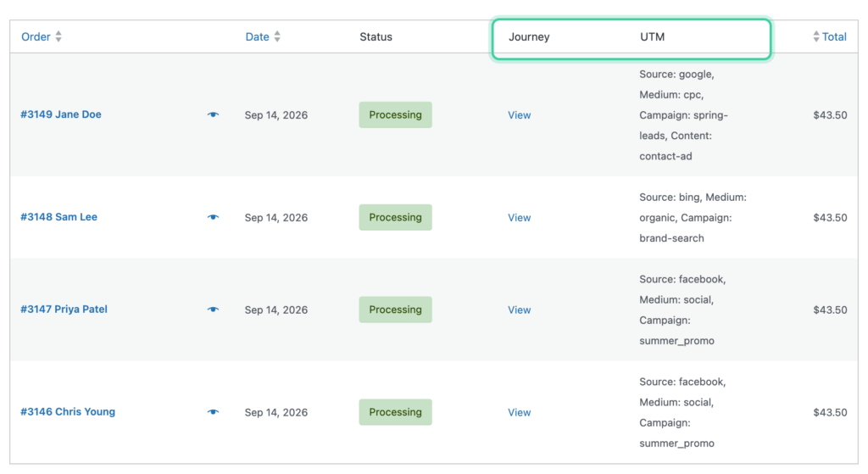Preview order #3149 Jane Doe via eye icon
868x474 pixels.
[x=213, y=114]
